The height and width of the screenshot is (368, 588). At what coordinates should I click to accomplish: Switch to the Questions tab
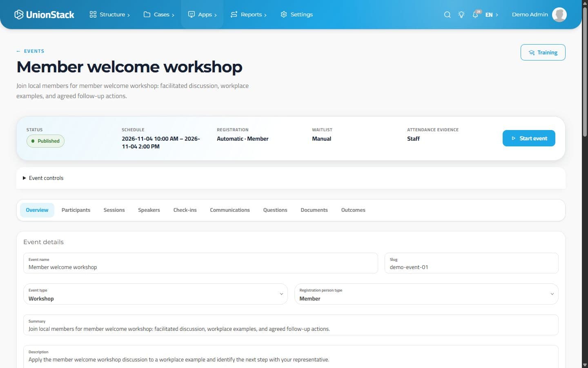pos(275,210)
